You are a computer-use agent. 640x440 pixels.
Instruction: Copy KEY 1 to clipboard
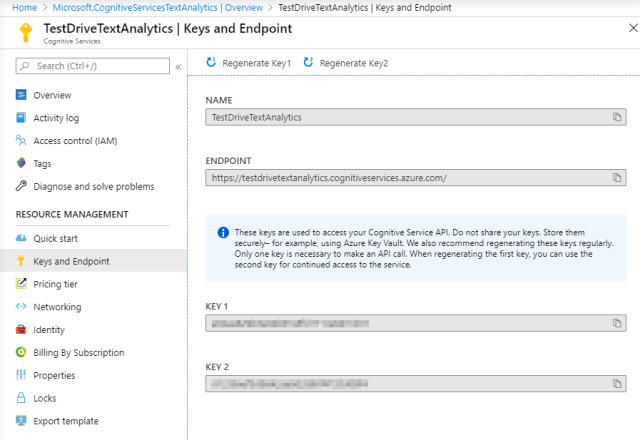coord(617,323)
